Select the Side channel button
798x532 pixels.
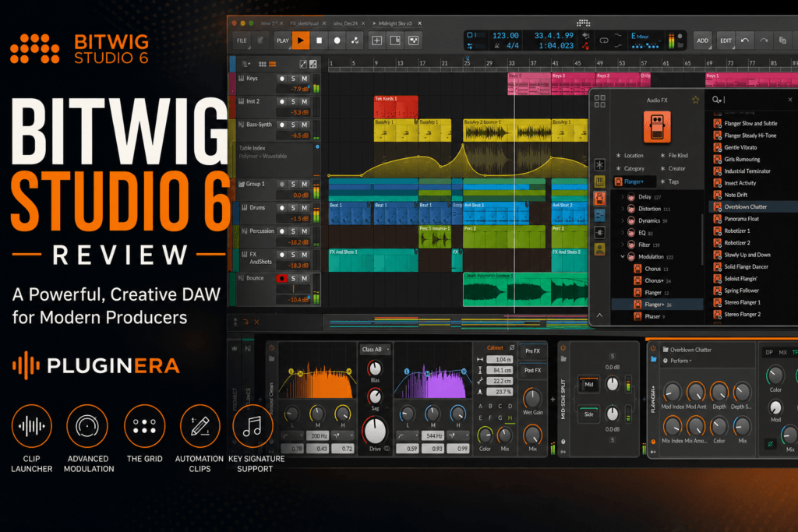click(x=589, y=414)
